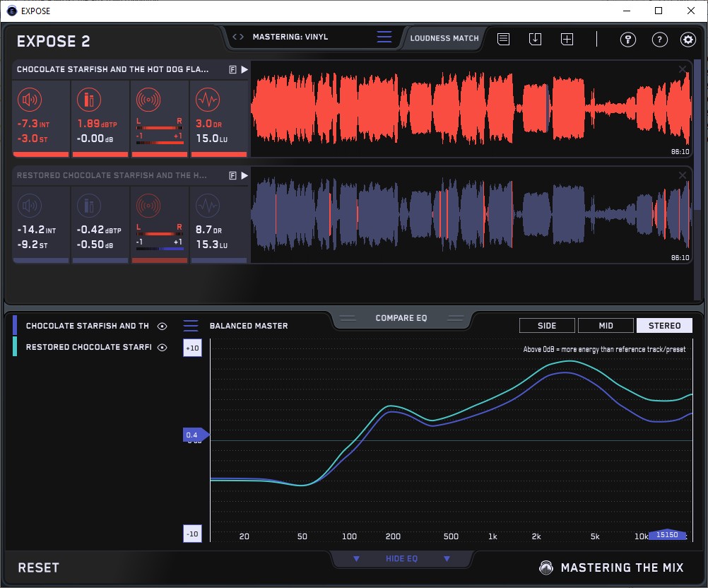Click the add track plus icon
Image resolution: width=708 pixels, height=588 pixels.
tap(567, 40)
